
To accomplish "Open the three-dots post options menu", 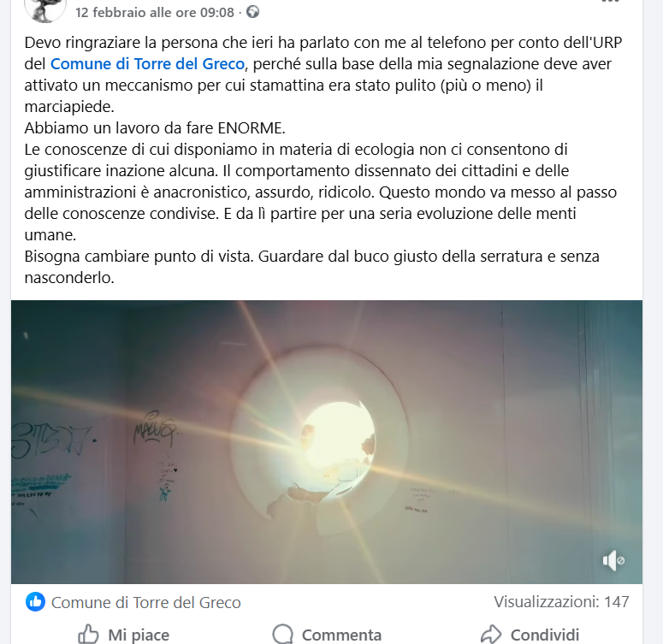I will tap(610, 1).
